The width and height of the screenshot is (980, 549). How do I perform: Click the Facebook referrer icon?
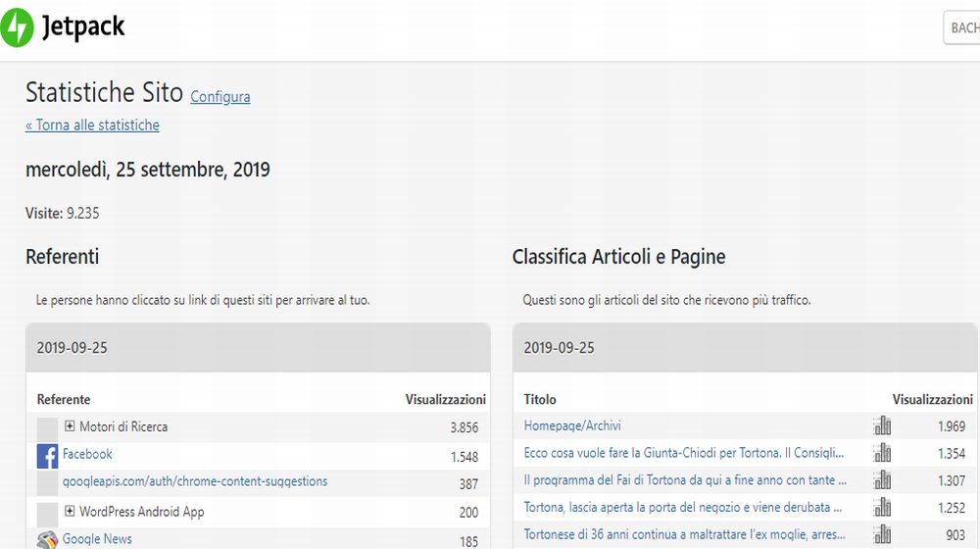tap(47, 456)
